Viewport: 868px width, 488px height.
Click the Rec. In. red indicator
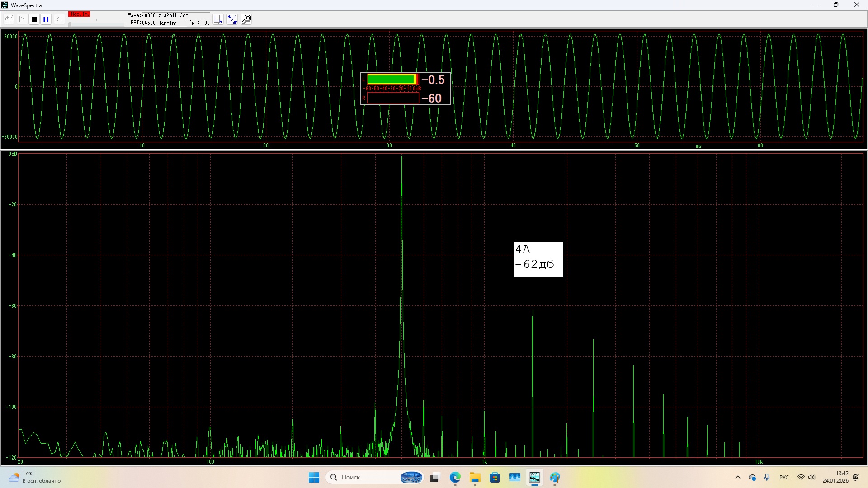[79, 14]
